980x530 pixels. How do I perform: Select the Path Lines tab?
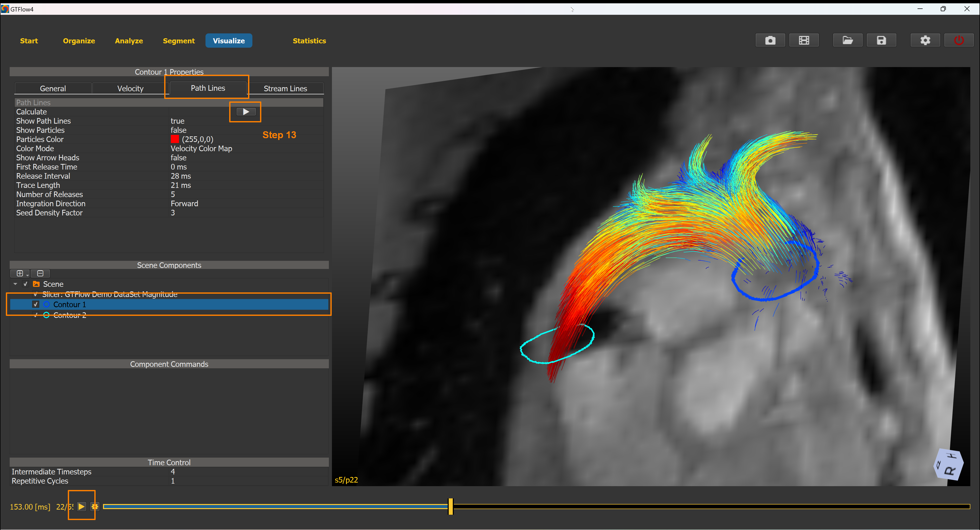[208, 88]
